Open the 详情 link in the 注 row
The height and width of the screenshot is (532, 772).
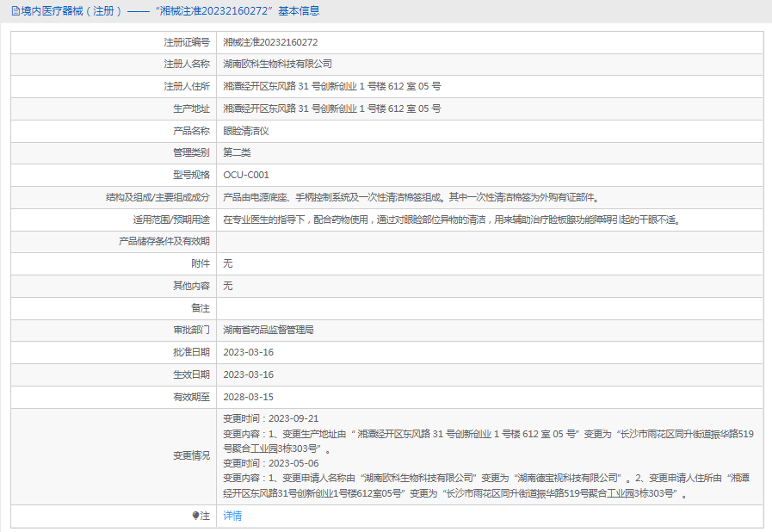click(x=232, y=516)
